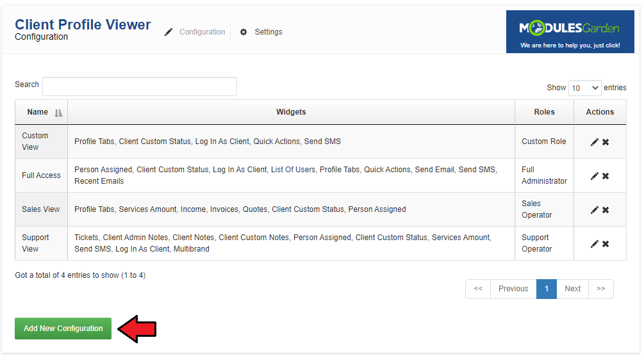644x356 pixels.
Task: Click the Custom Role cell
Action: 544,142
